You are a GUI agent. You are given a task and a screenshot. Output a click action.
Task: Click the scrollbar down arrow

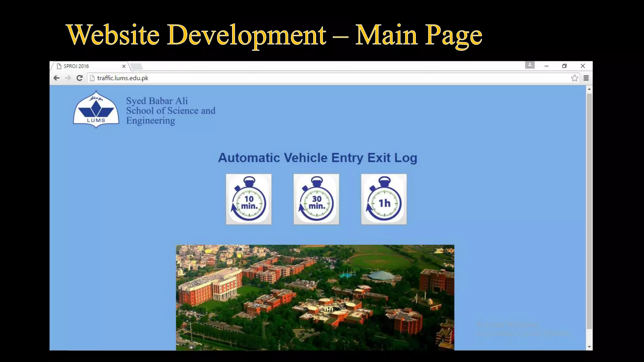tap(589, 347)
